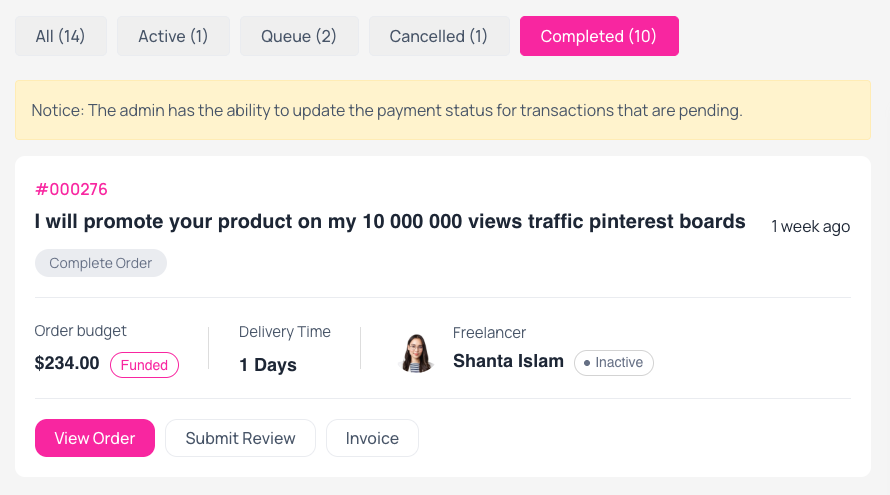Viewport: 890px width, 495px height.
Task: Open freelancer Shanta Islam's name link
Action: 508,361
